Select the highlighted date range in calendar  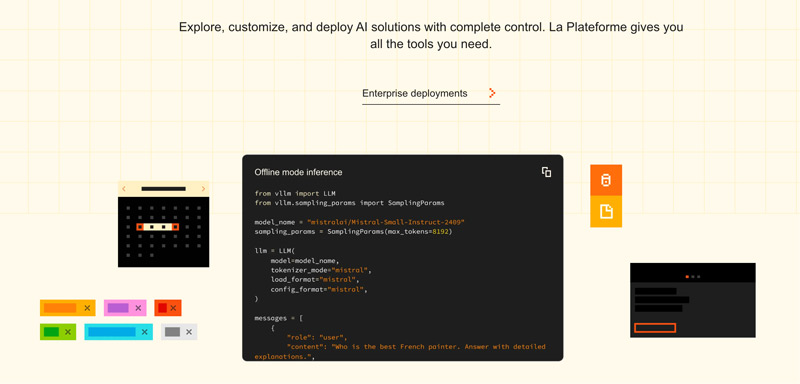coord(158,227)
